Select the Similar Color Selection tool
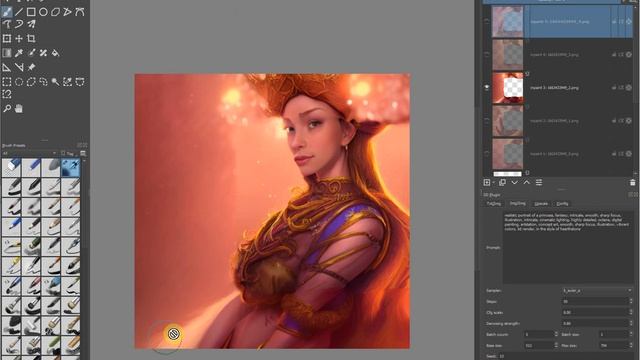This screenshot has width=640, height=360. coord(68,82)
